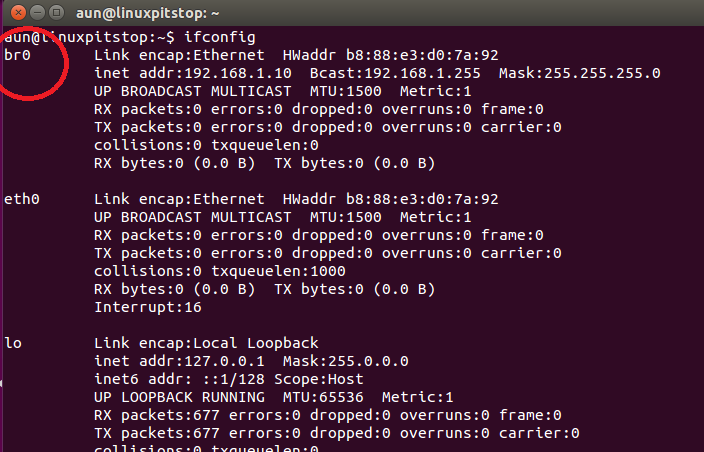Select the eth0 interface name
The image size is (704, 452).
(22, 199)
